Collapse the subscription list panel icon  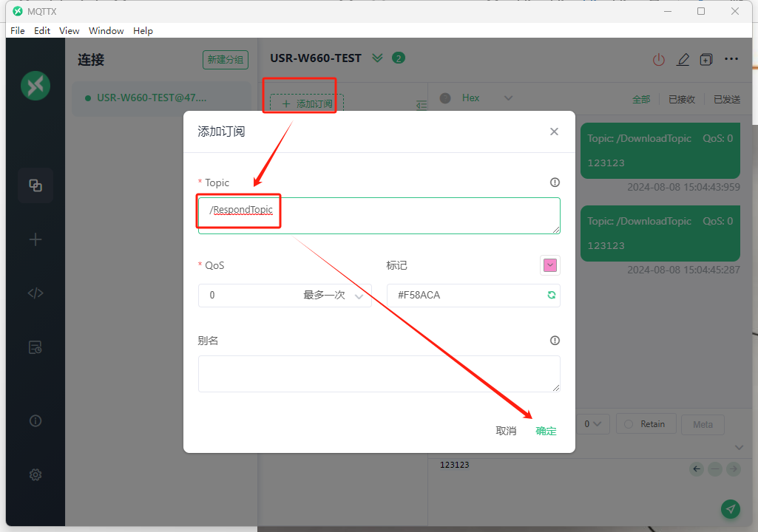tap(422, 105)
